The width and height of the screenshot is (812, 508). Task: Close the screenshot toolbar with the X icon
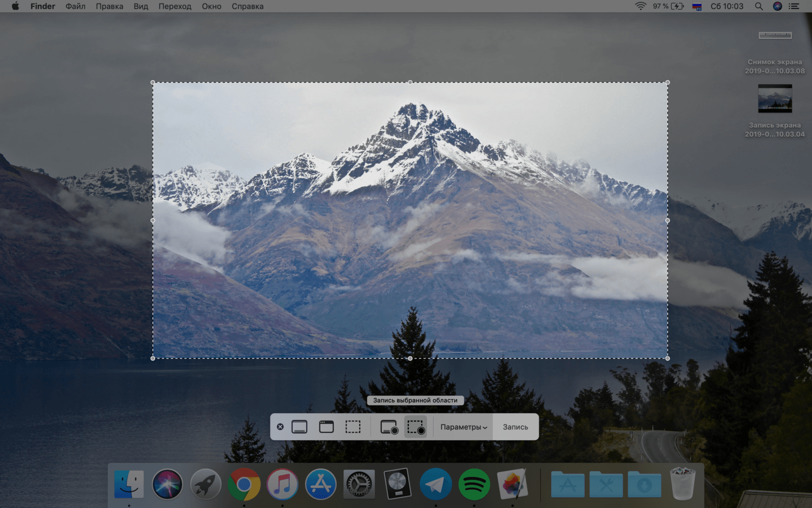(280, 427)
